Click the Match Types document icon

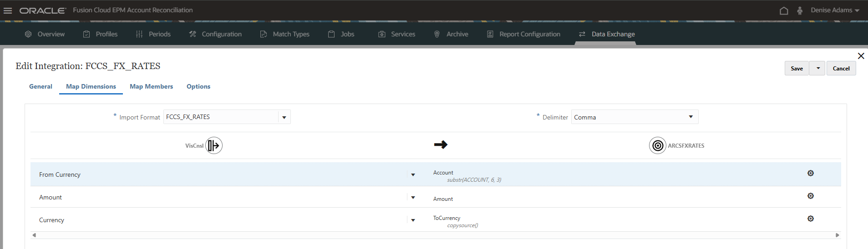coord(264,34)
